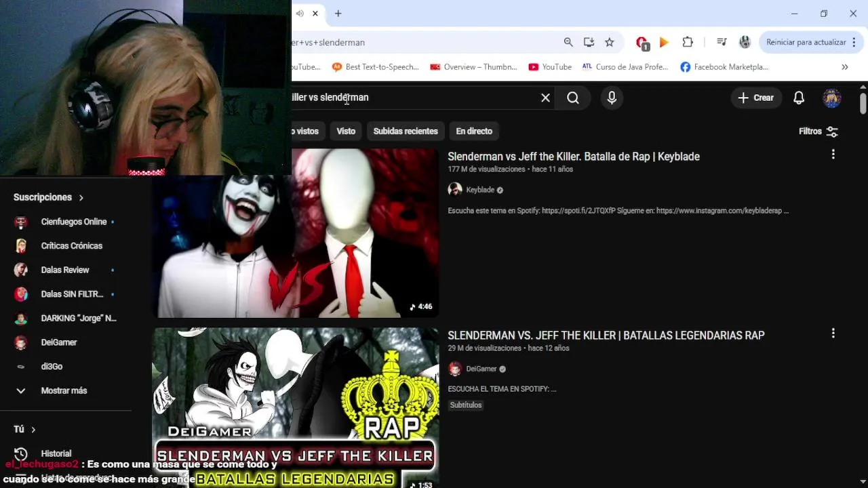868x488 pixels.
Task: Open DeiGamer channel avatar under video
Action: (x=455, y=369)
